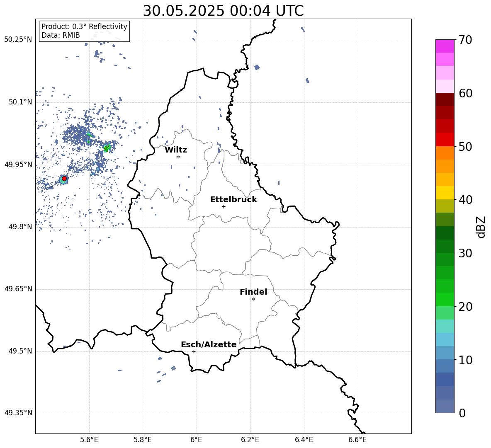Click the 49.35°N latitude label

[x=18, y=413]
